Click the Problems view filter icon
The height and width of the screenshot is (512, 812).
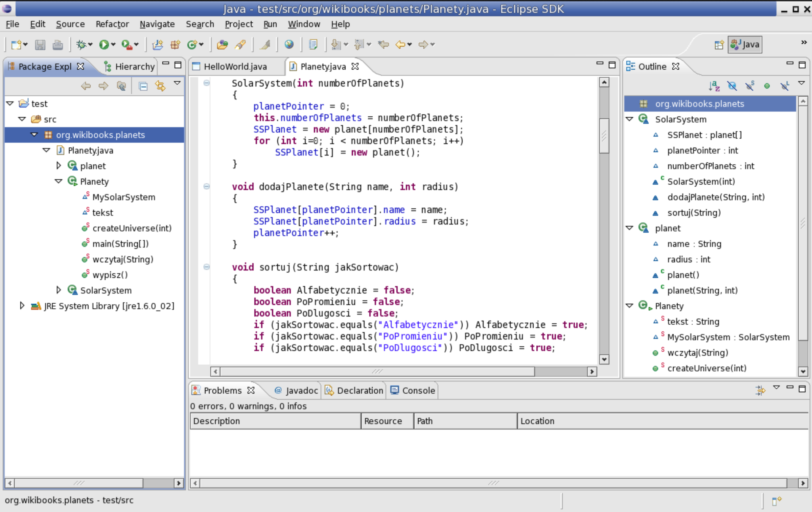click(760, 390)
